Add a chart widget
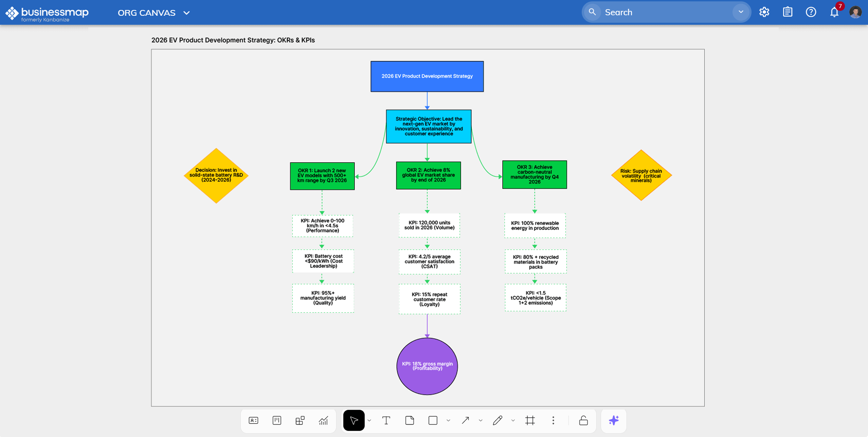The image size is (868, 437). [x=323, y=420]
